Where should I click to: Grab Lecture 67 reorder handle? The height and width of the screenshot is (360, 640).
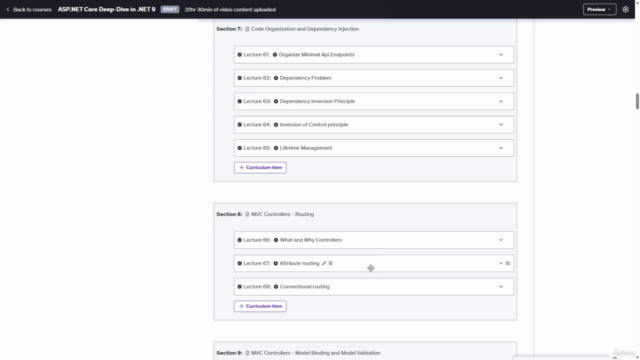pos(508,263)
